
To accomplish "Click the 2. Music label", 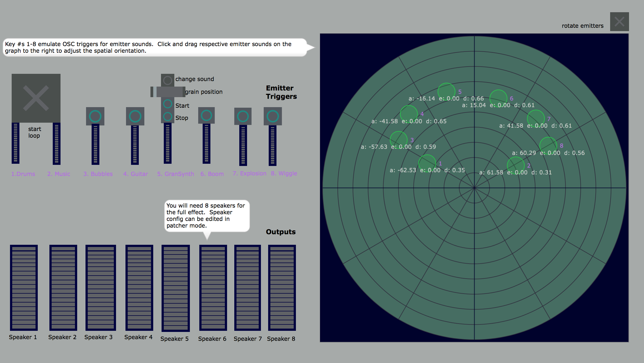I will coord(59,174).
